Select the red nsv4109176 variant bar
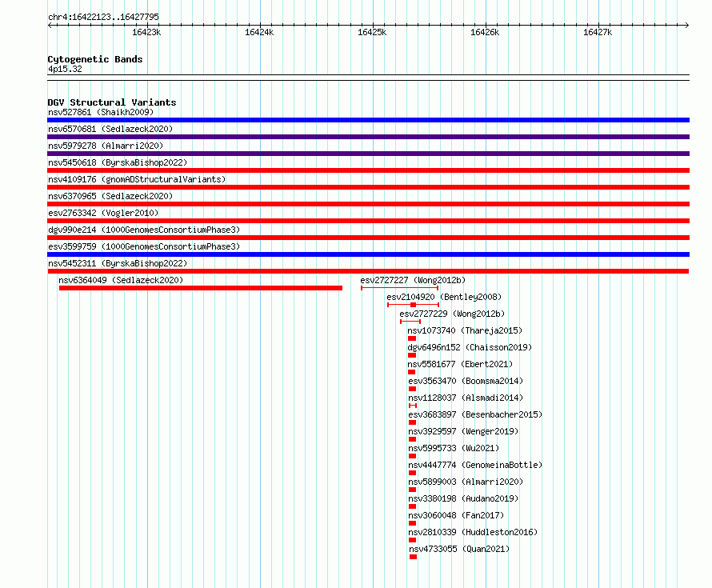Screen dimensions: 712x588 coord(368,187)
